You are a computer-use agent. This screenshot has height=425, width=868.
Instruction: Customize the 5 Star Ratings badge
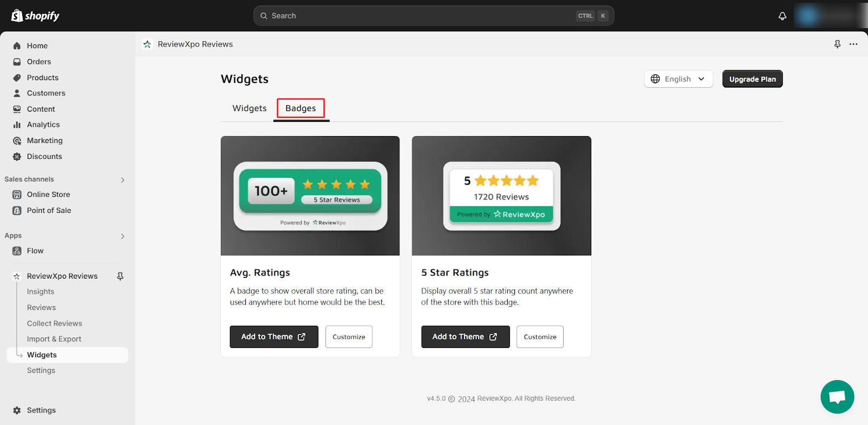point(540,337)
